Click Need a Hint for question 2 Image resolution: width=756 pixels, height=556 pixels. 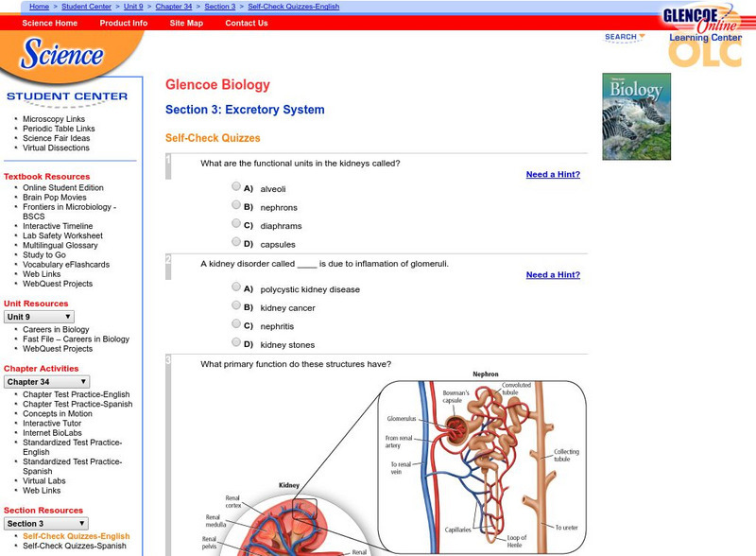point(553,274)
